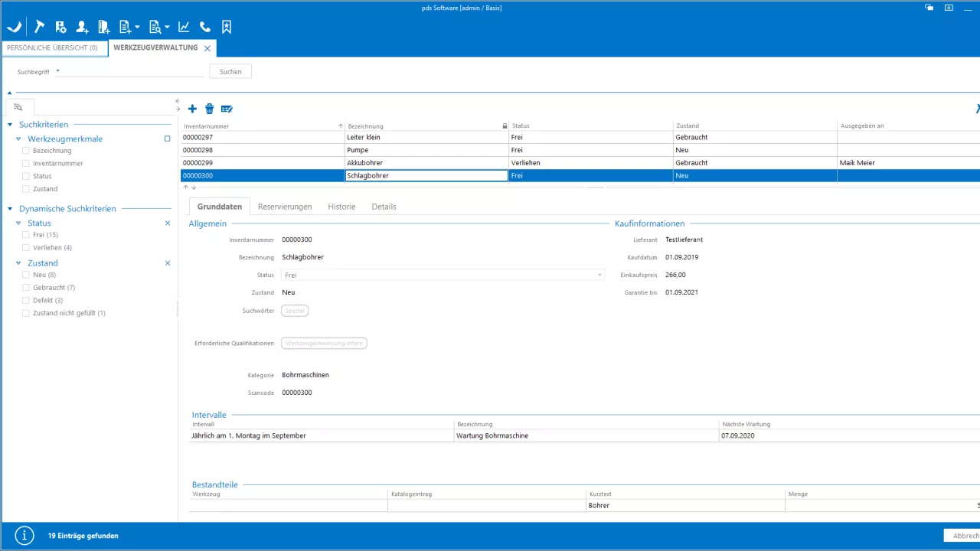
Task: Switch to the Reservierungen tab
Action: (285, 207)
